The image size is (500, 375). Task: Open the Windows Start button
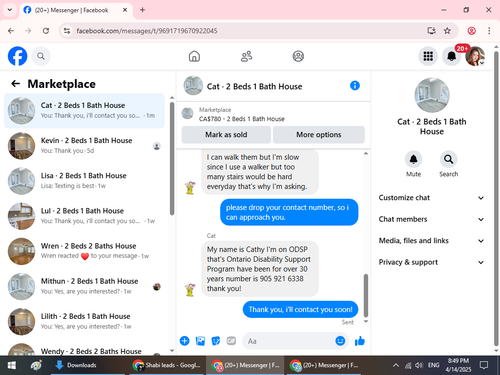click(x=12, y=365)
